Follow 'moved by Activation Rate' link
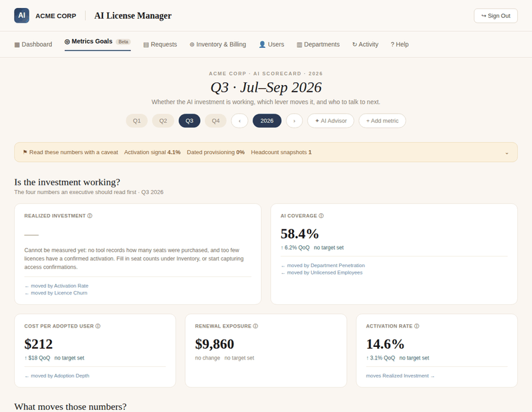This screenshot has width=532, height=412. 57,286
